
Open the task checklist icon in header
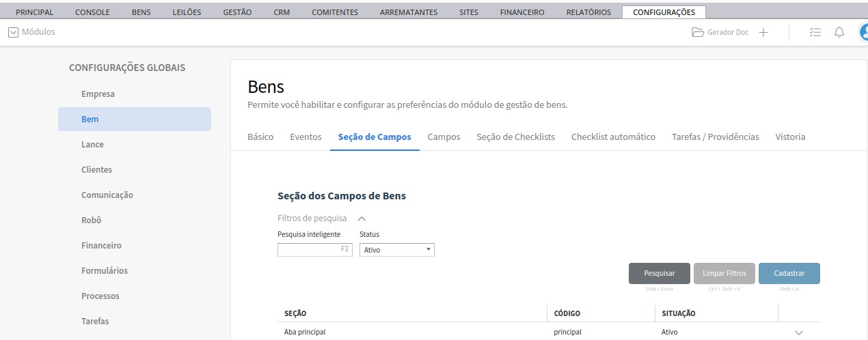815,32
